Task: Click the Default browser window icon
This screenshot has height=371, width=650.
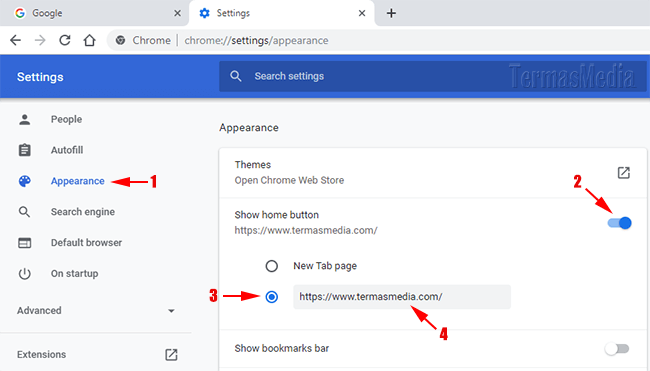Action: [x=24, y=243]
